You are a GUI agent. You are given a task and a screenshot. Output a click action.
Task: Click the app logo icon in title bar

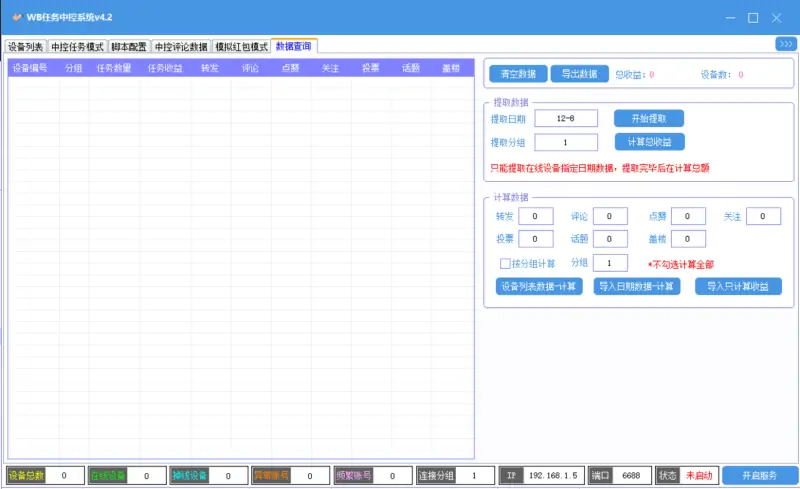(16, 17)
